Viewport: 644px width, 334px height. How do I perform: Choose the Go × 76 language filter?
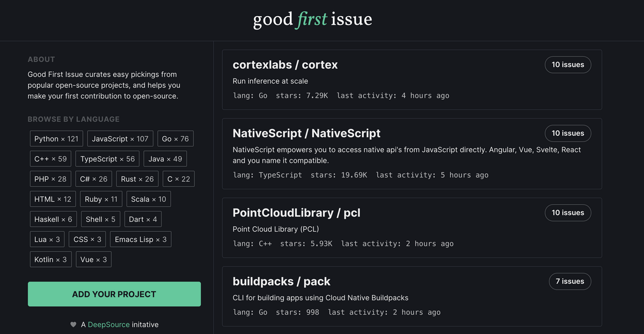coord(175,139)
